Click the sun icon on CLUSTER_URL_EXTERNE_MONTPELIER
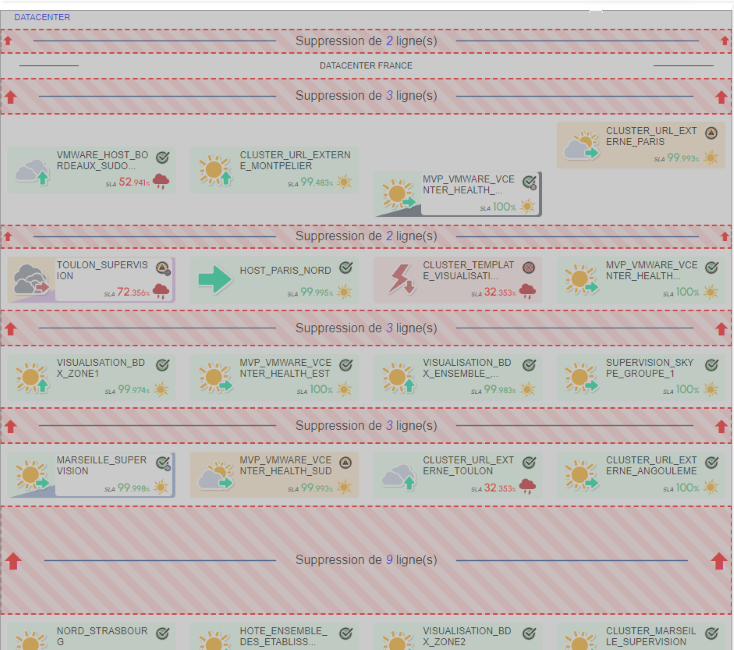The image size is (734, 650). [215, 171]
